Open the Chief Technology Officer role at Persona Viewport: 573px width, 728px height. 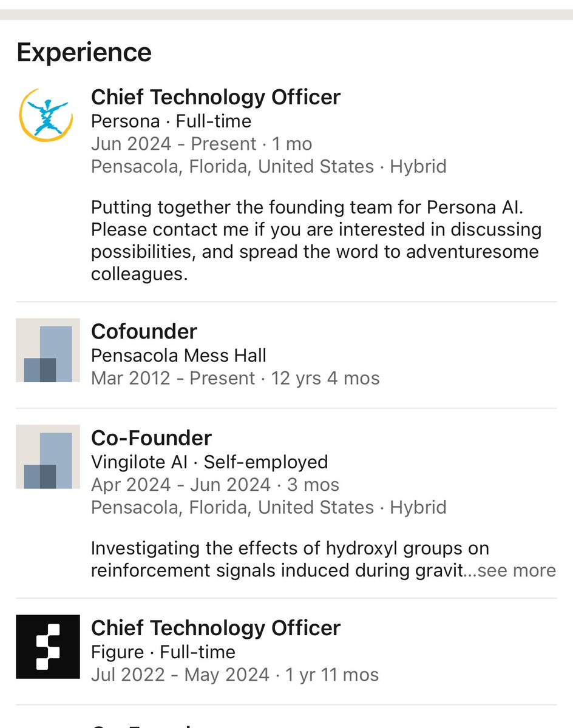(215, 97)
